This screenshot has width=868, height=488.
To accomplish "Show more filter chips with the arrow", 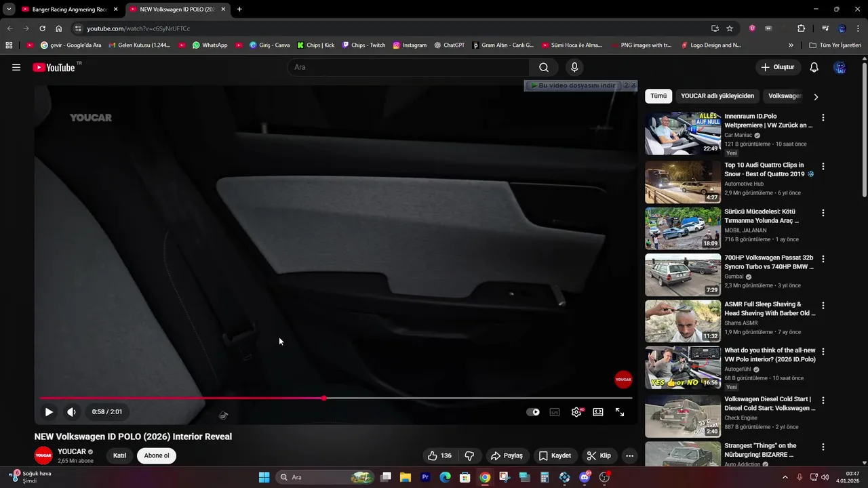I will pos(816,97).
